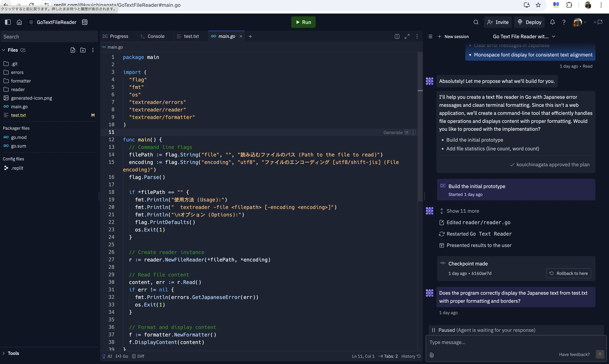609x364 pixels.
Task: Invite collaborators with the Invite button
Action: (498, 22)
